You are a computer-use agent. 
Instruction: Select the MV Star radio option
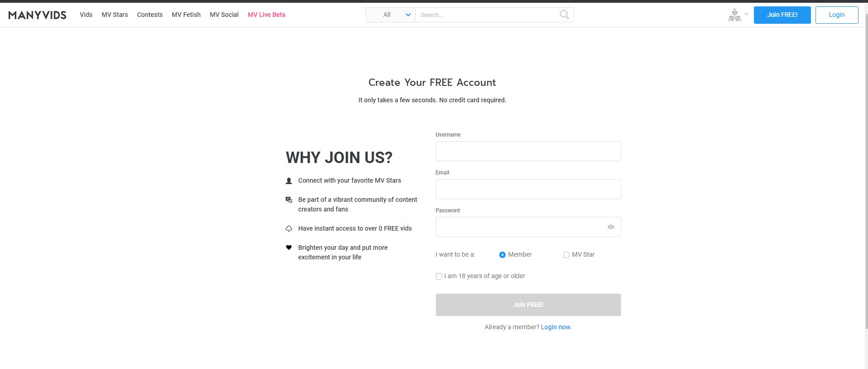point(566,255)
